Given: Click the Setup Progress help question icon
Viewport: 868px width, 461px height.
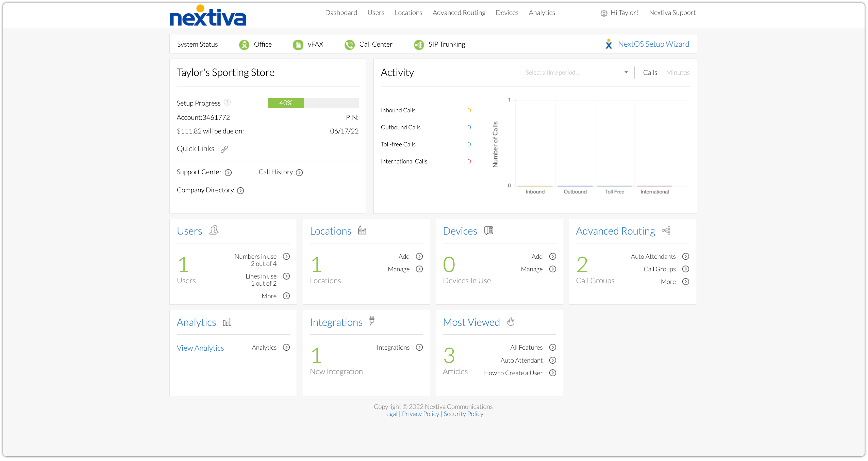Looking at the screenshot, I should point(227,102).
